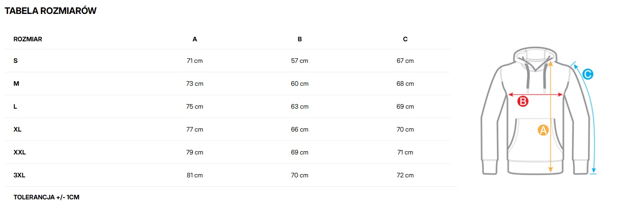Click column header C in size table
Screen dimensions: 644x207
(405, 39)
